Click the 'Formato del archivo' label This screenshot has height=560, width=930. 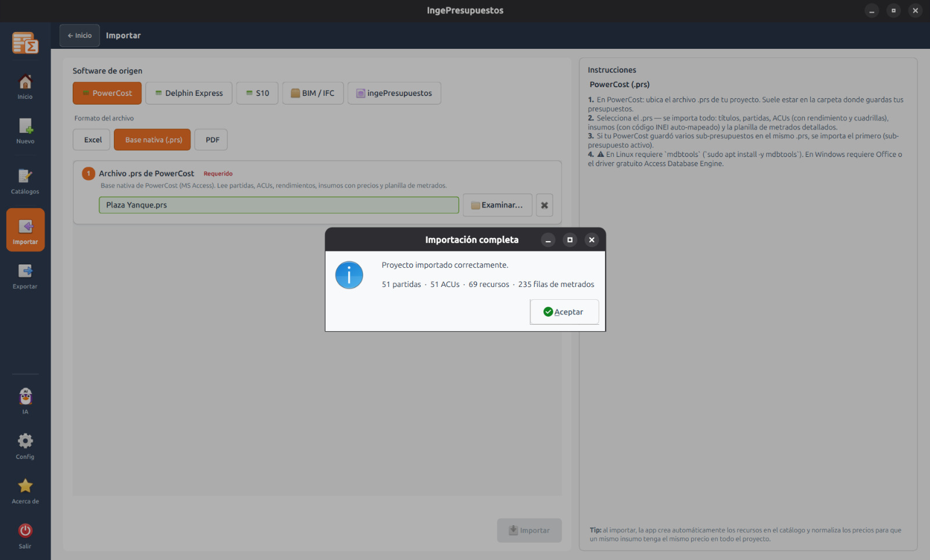104,118
